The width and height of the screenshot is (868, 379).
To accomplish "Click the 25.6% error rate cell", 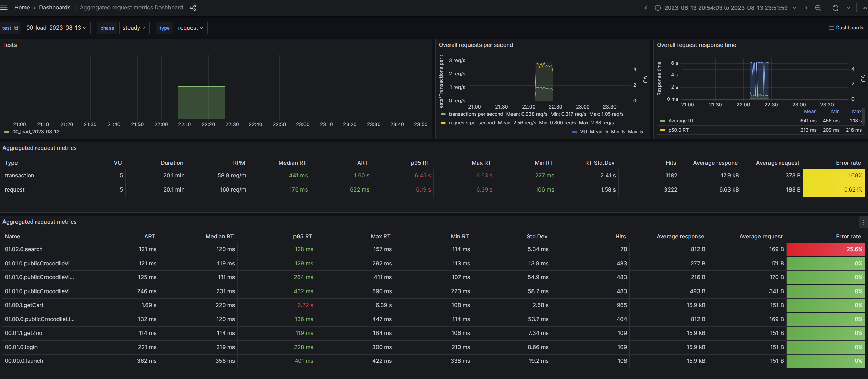I will [x=826, y=249].
